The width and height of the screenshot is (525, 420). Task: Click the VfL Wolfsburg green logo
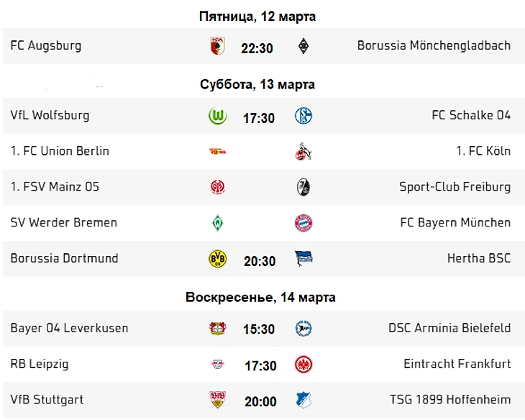tap(217, 117)
